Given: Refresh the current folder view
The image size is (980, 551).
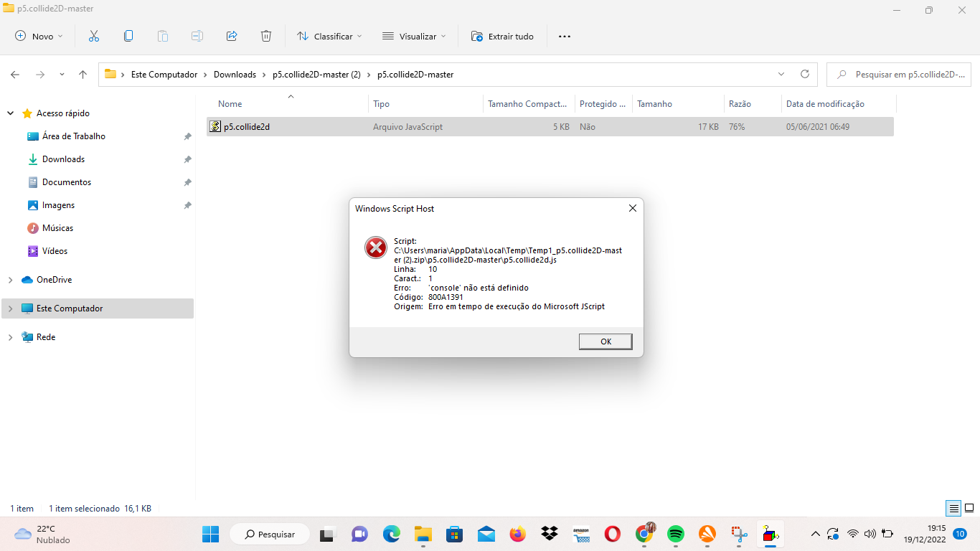Looking at the screenshot, I should (x=805, y=75).
